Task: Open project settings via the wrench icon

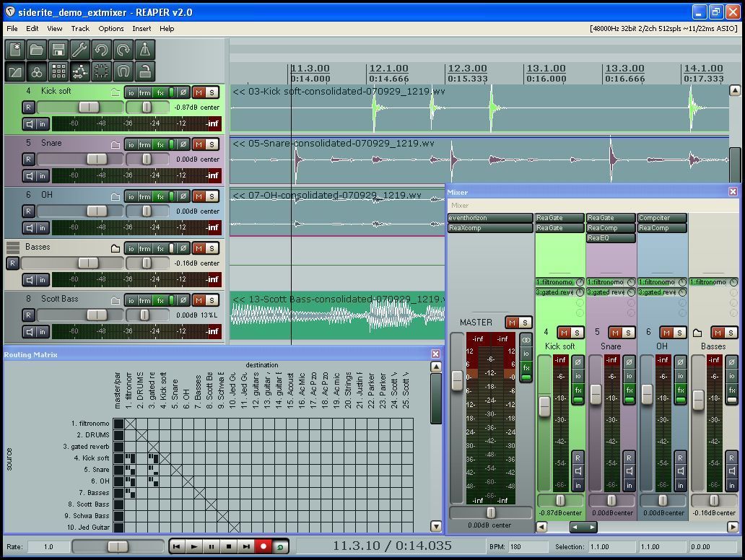Action: (80, 50)
